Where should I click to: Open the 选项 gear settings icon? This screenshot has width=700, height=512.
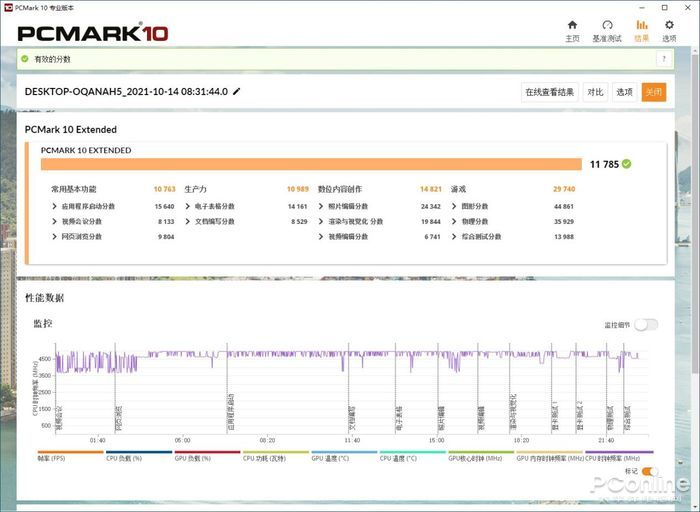pos(669,25)
